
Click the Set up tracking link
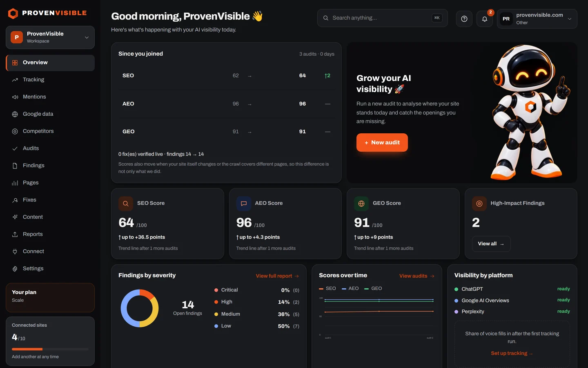(512, 353)
